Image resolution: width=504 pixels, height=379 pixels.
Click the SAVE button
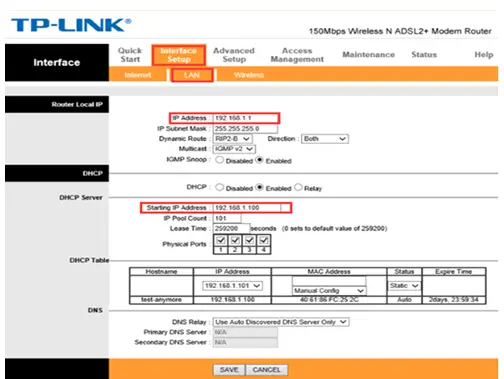point(229,370)
